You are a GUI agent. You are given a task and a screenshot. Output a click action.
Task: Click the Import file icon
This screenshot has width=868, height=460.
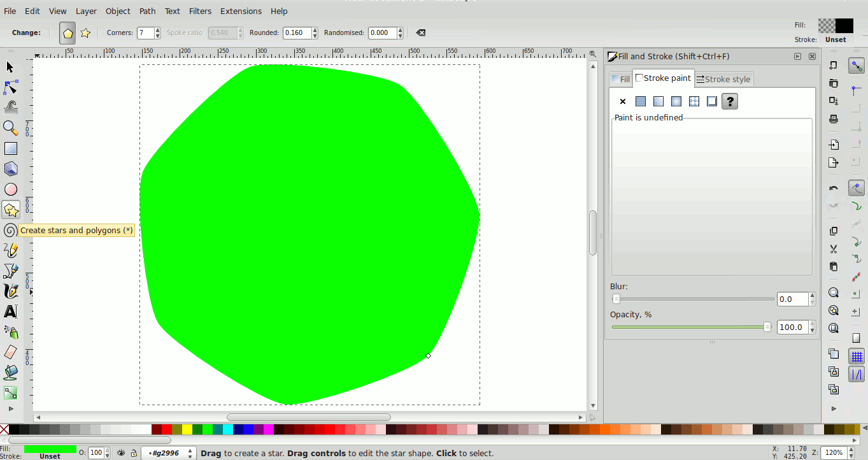click(834, 145)
